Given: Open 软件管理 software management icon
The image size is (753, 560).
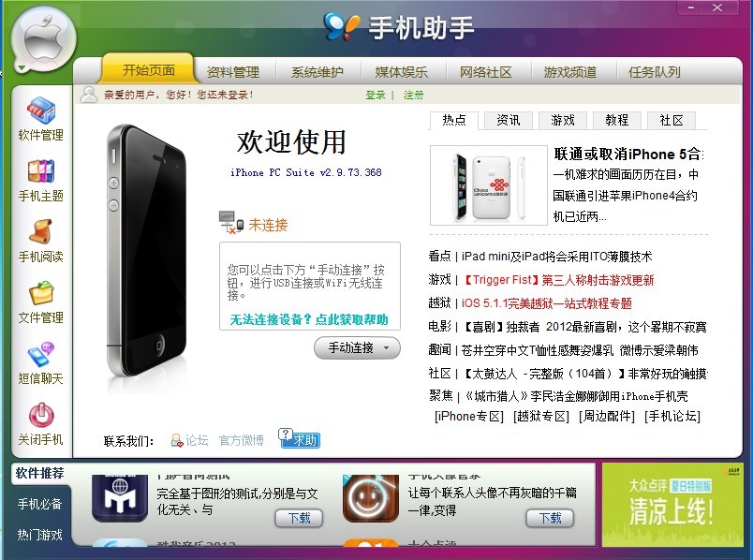Looking at the screenshot, I should (x=41, y=110).
